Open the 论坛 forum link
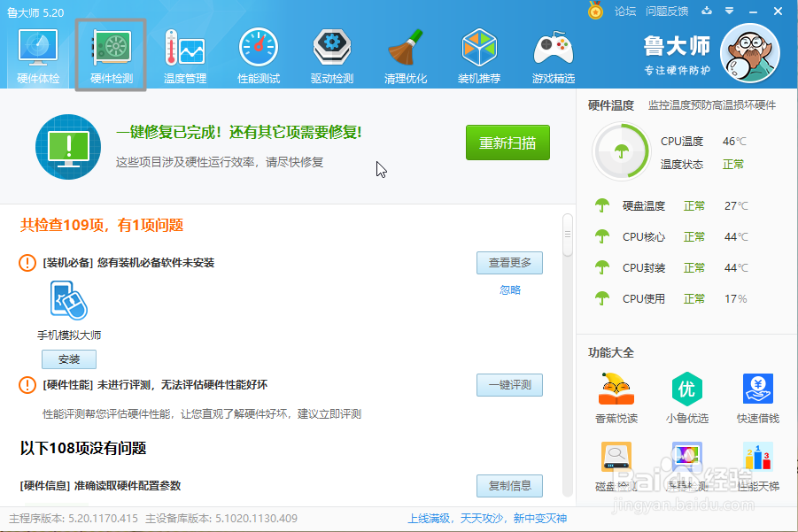The image size is (798, 532). (x=625, y=12)
